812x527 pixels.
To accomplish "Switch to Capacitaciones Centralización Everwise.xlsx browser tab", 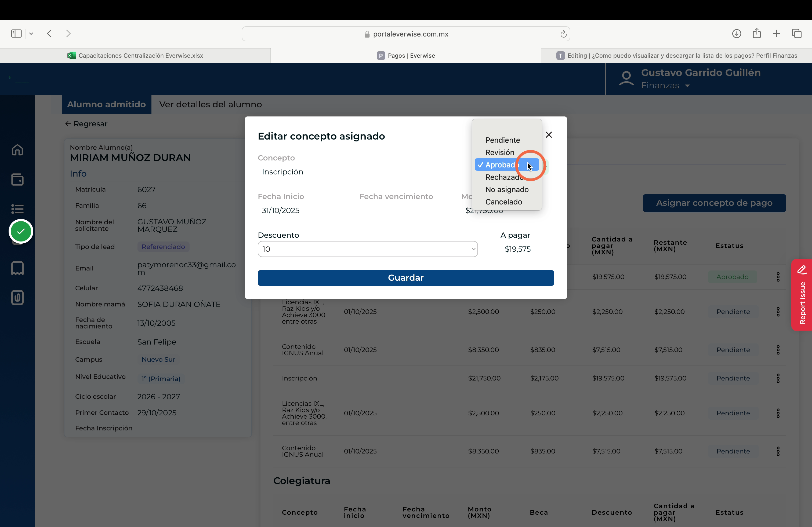I will [135, 56].
